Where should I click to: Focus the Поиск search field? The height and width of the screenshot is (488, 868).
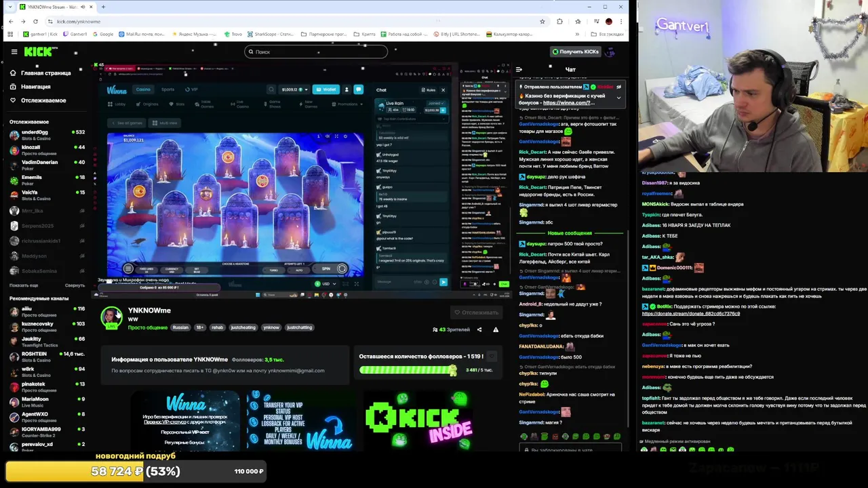[x=316, y=52]
